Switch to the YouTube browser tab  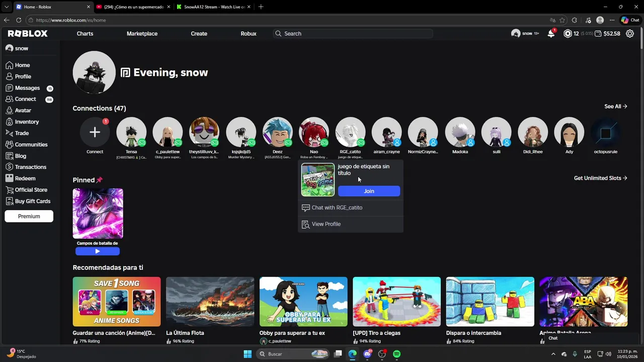click(x=133, y=7)
